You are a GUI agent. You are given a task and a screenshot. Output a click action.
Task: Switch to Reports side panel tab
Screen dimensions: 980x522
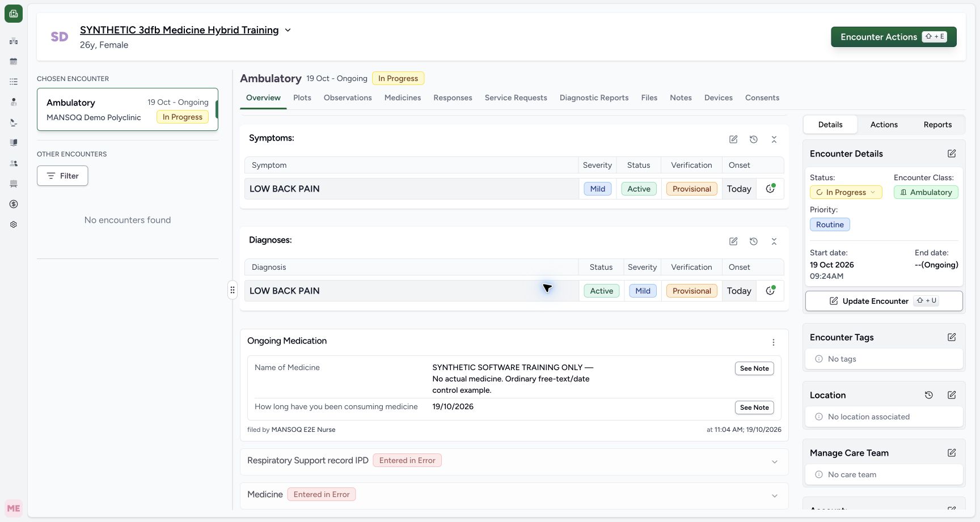[937, 125]
